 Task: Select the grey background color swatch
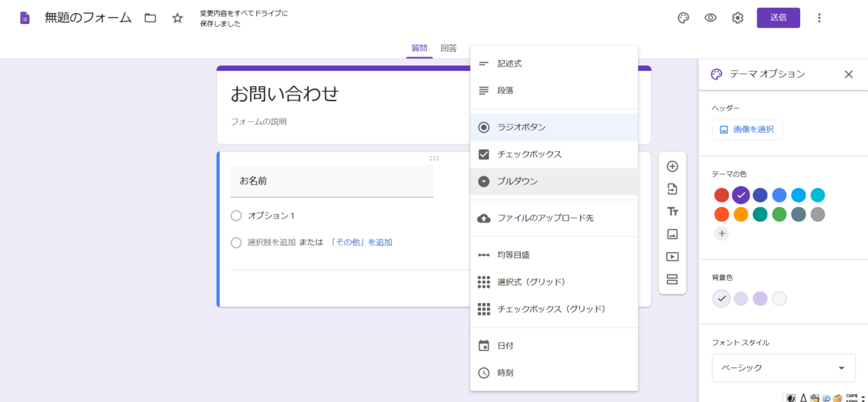pos(779,299)
